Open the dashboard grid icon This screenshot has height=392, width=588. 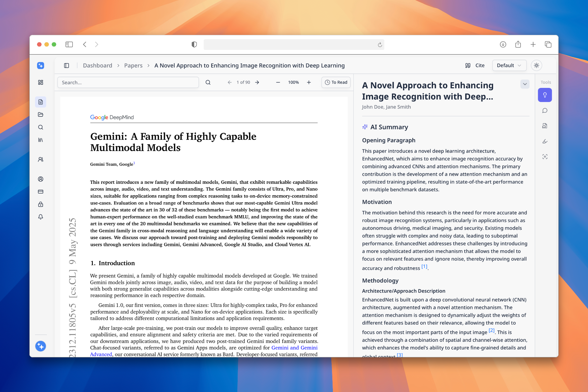pos(41,82)
